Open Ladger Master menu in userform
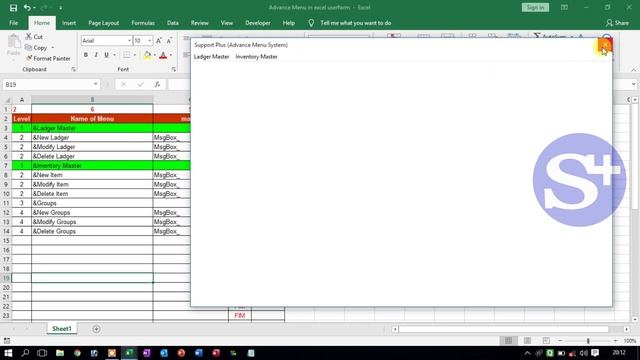 click(211, 57)
